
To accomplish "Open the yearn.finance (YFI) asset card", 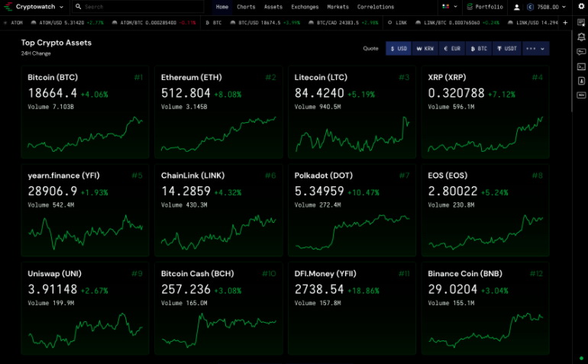I will tap(85, 210).
